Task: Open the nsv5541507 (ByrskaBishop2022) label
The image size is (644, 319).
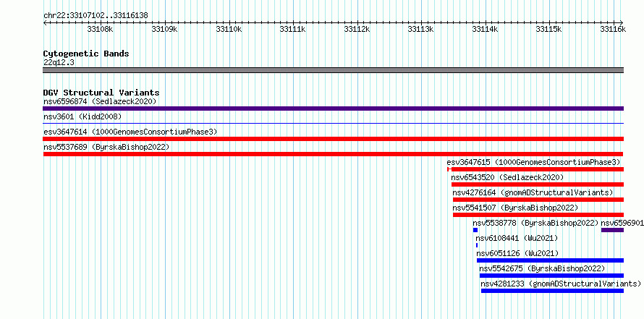Action: pyautogui.click(x=515, y=208)
